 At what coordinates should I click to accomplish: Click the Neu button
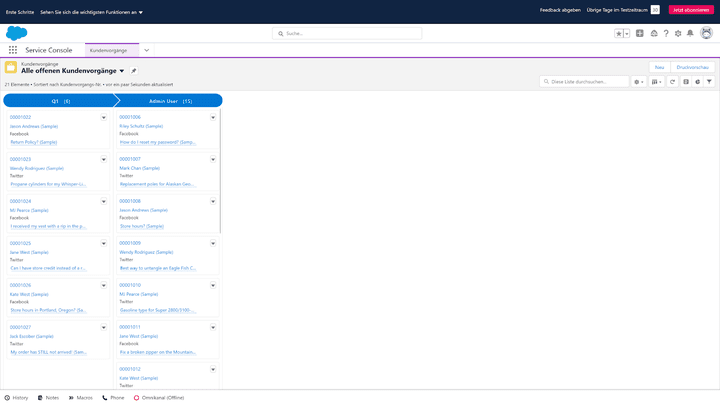659,66
